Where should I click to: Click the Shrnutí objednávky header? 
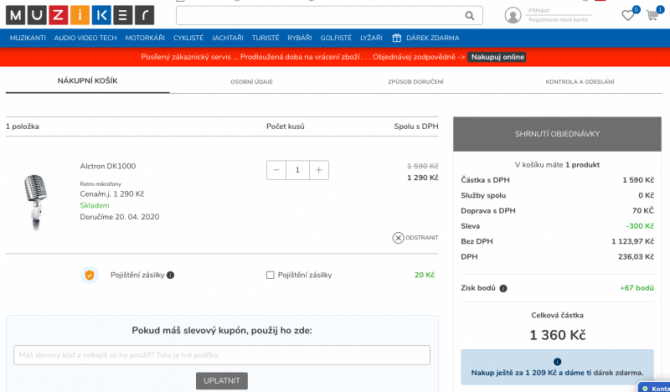coord(557,134)
